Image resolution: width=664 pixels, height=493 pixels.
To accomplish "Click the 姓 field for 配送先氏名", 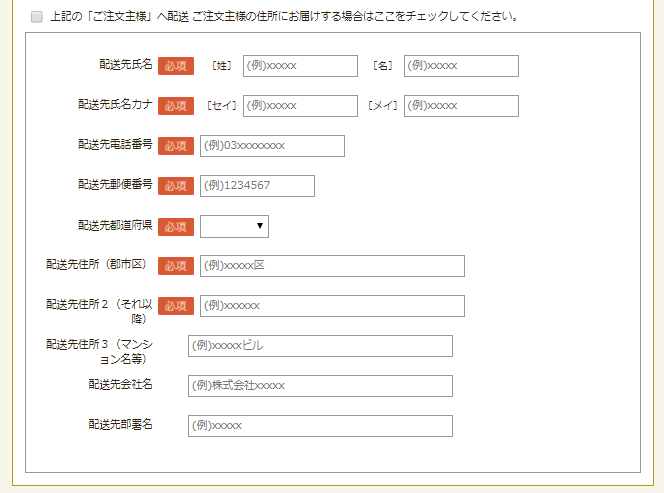I will [300, 66].
